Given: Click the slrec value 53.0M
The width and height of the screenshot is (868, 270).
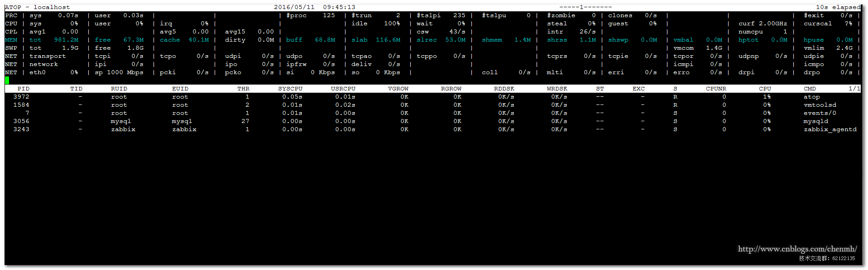Looking at the screenshot, I should click(x=456, y=40).
